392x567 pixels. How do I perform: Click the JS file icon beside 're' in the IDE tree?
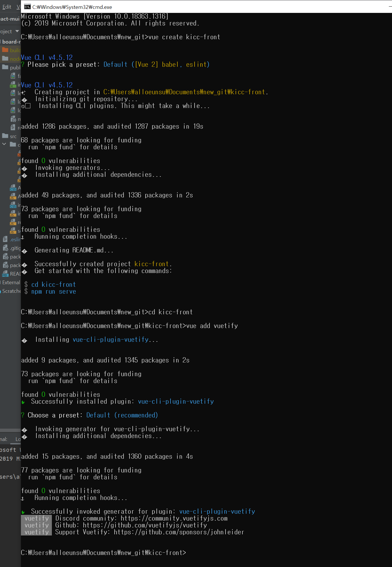click(x=13, y=222)
